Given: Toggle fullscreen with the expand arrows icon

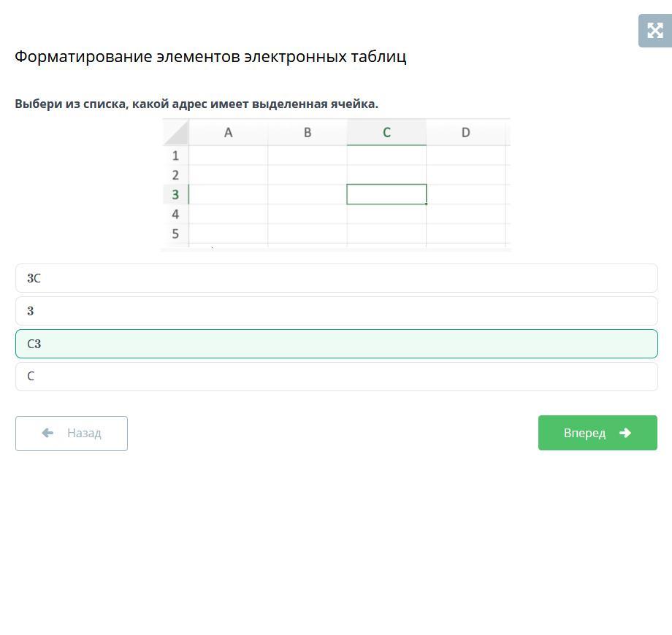Looking at the screenshot, I should pos(655,31).
